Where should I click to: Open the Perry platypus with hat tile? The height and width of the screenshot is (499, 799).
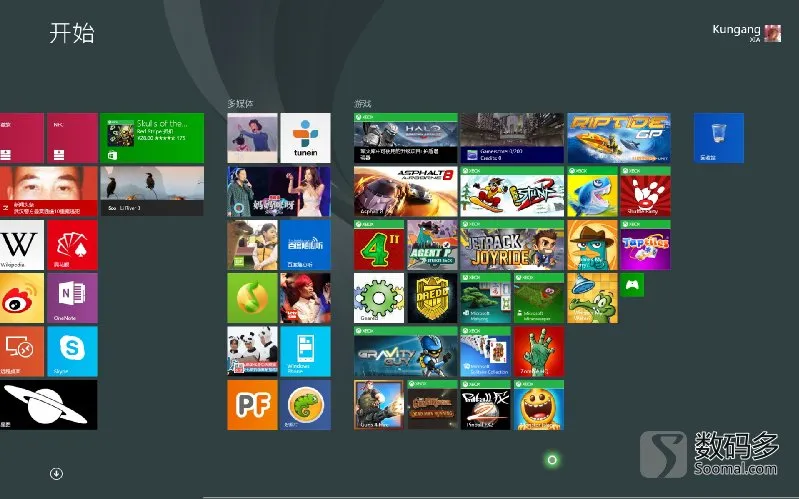pyautogui.click(x=592, y=245)
